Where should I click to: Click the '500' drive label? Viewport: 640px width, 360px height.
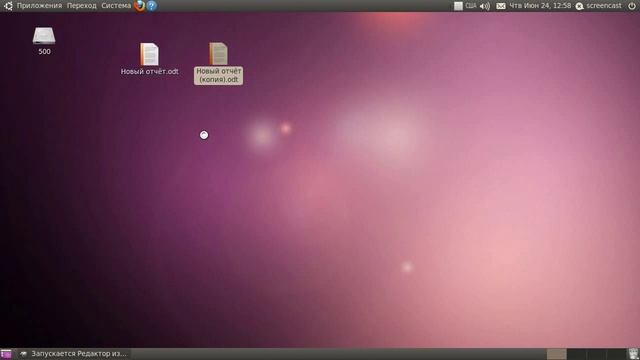tap(44, 51)
